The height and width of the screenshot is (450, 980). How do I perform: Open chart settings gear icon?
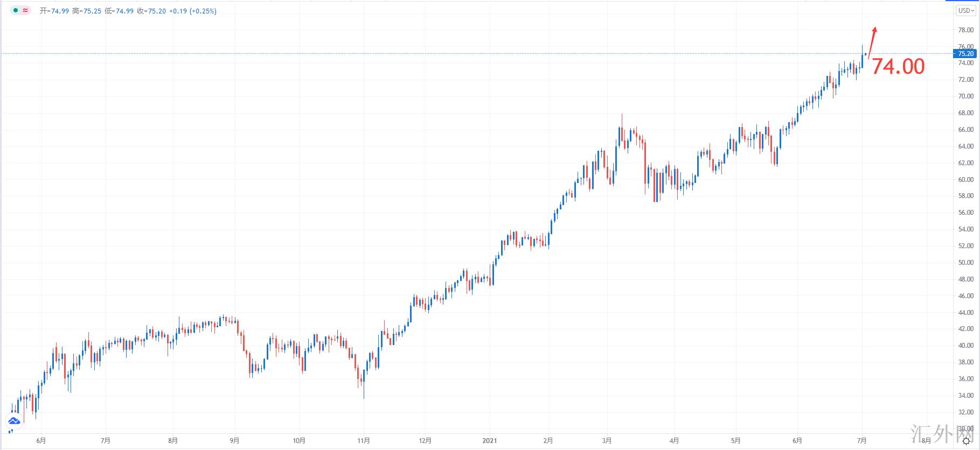967,441
